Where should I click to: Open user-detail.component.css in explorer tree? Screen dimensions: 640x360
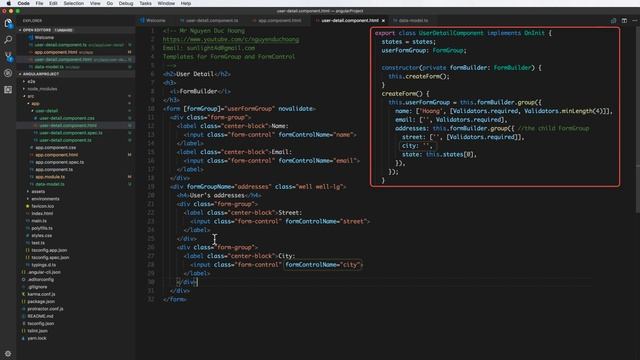[67, 118]
